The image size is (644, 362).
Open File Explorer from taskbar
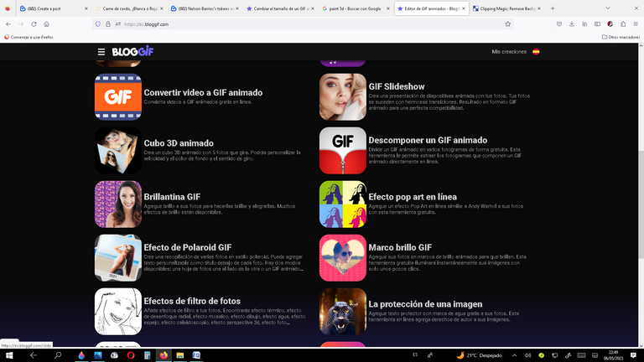(180, 355)
